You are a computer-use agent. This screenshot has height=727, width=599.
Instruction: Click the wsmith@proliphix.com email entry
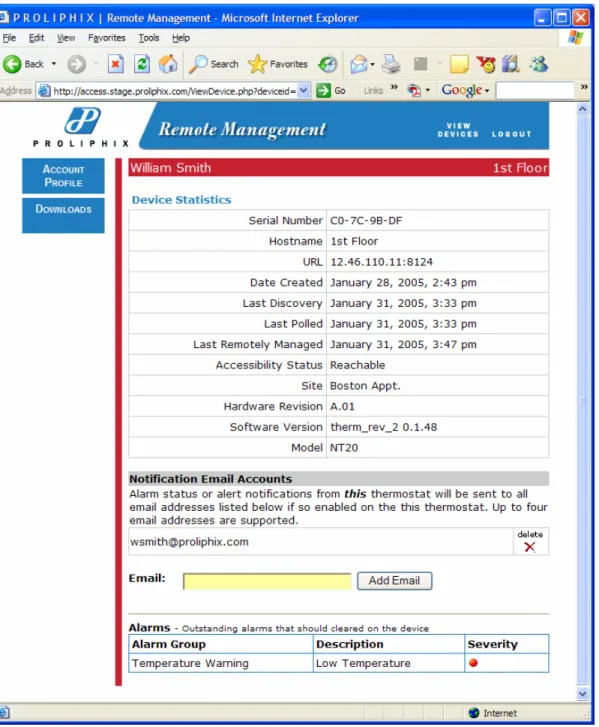click(x=189, y=542)
